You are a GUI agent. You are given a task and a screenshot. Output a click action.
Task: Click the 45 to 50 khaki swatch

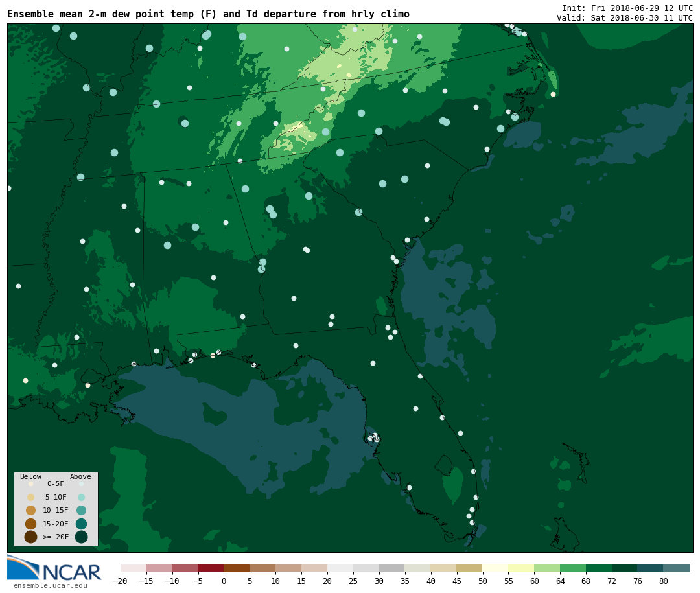(470, 568)
